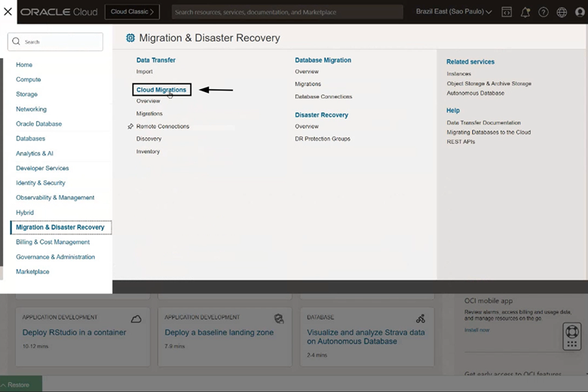Click the help question mark icon

[544, 12]
